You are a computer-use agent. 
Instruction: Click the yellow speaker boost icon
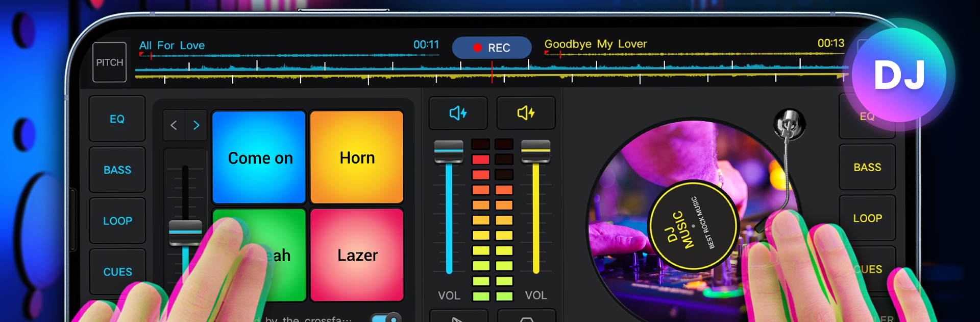point(526,113)
